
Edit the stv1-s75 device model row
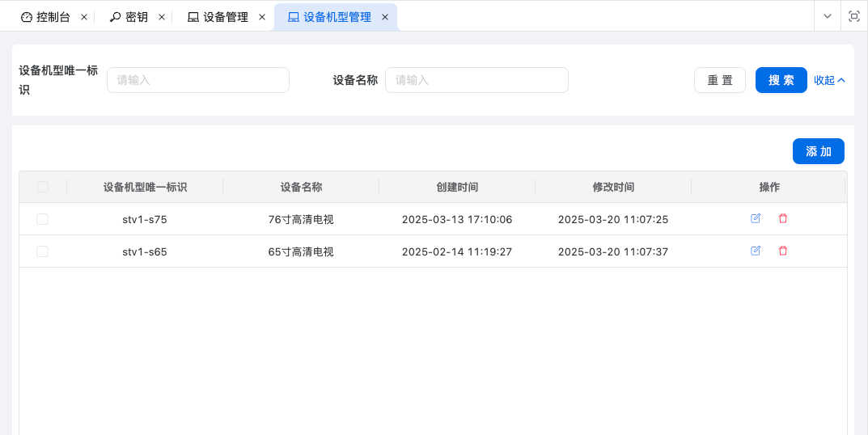coord(756,218)
